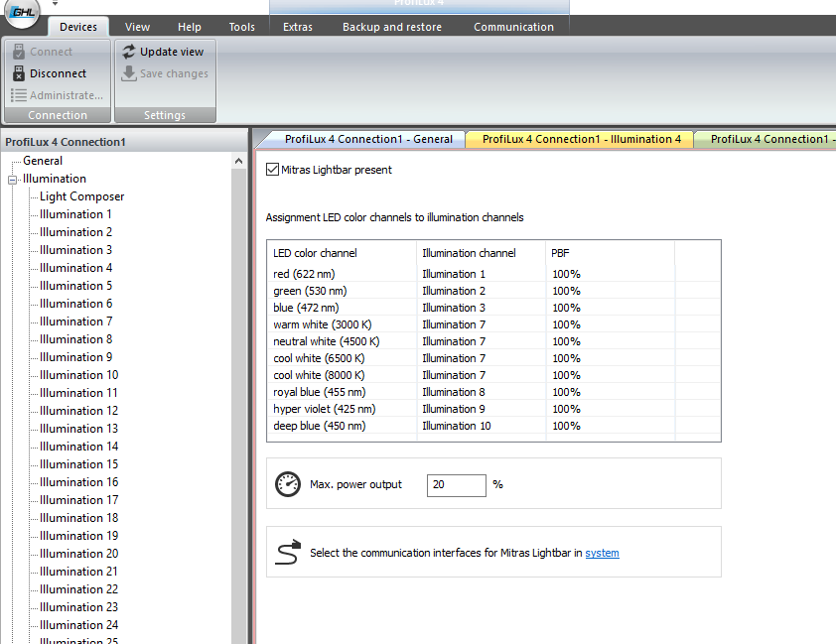Viewport: 836px width, 644px height.
Task: Select Illumination 9 in the tree
Action: tap(75, 357)
